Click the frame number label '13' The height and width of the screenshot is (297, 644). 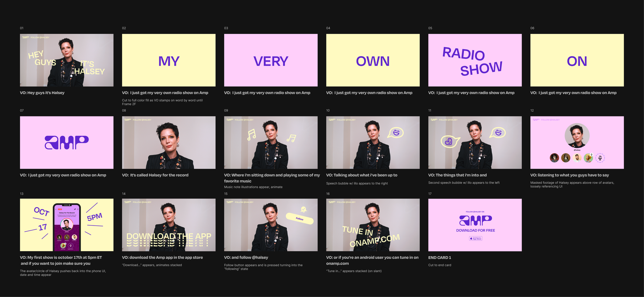22,194
